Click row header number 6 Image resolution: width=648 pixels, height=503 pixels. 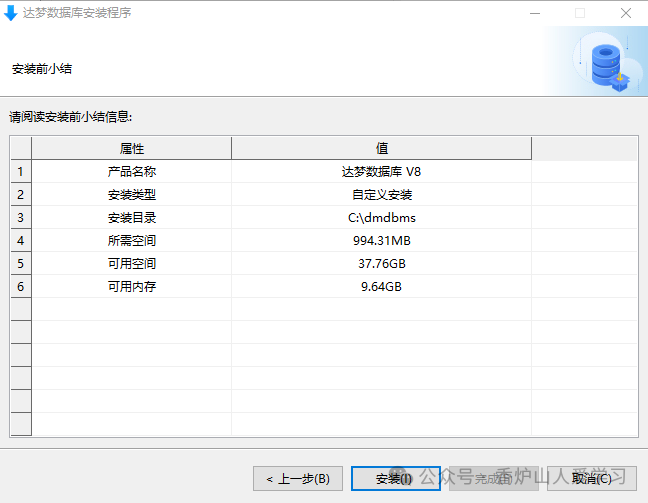point(21,286)
